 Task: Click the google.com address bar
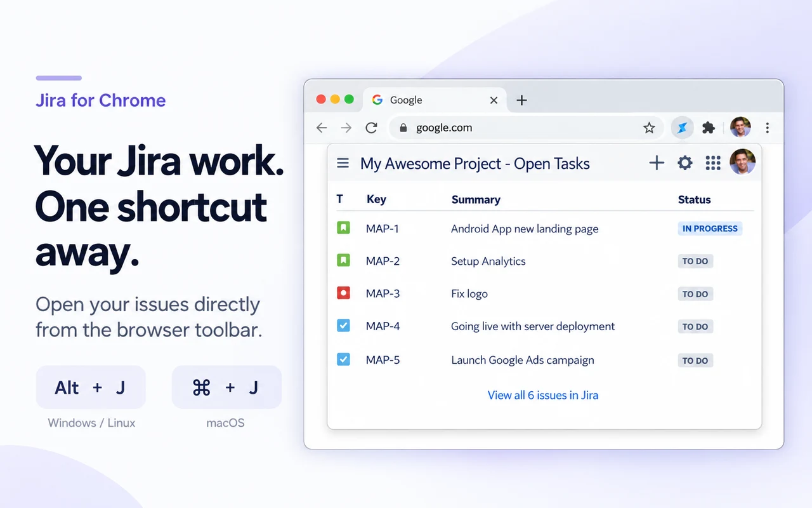[526, 128]
